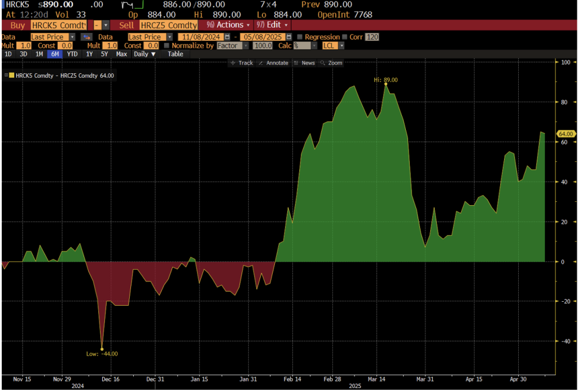Viewport: 578px width, 392px height.
Task: Open the Actions menu
Action: pos(228,25)
